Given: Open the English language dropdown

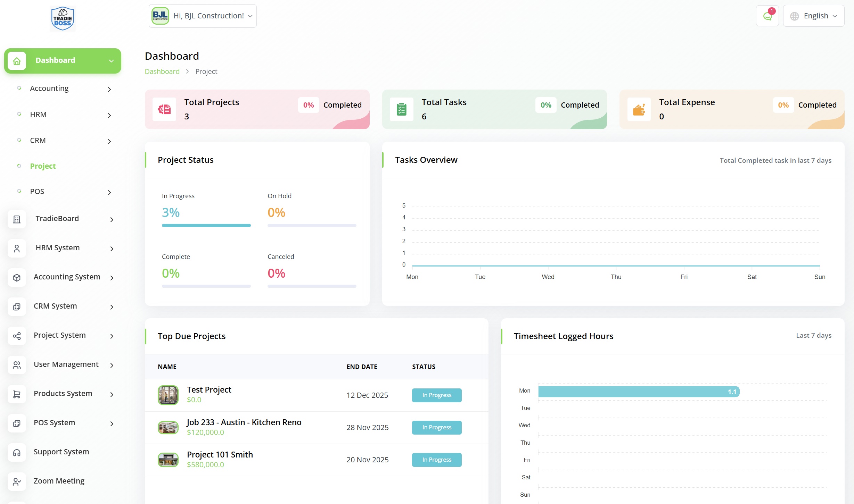Looking at the screenshot, I should pos(813,16).
